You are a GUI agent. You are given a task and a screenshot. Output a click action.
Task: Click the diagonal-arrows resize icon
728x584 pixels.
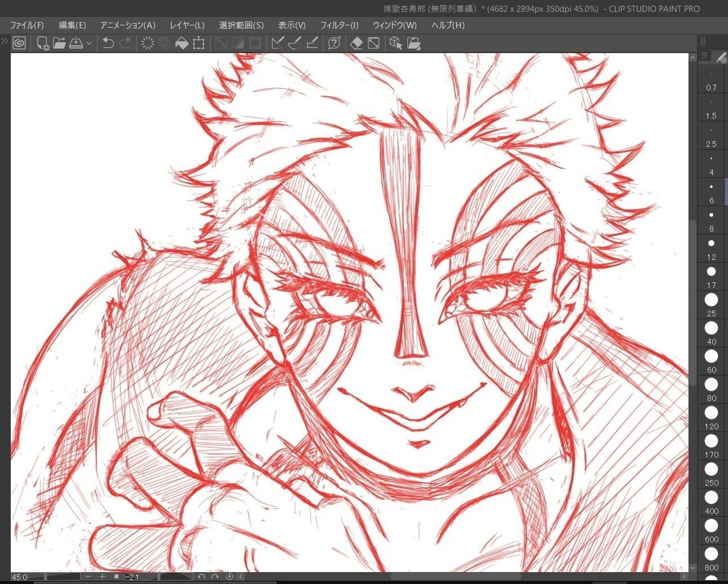(374, 43)
